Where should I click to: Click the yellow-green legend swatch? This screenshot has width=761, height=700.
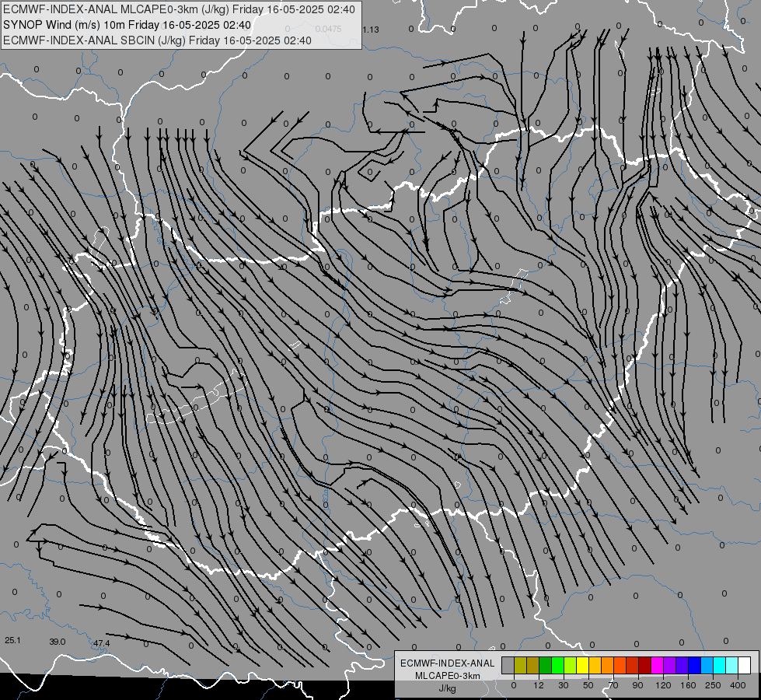571,665
